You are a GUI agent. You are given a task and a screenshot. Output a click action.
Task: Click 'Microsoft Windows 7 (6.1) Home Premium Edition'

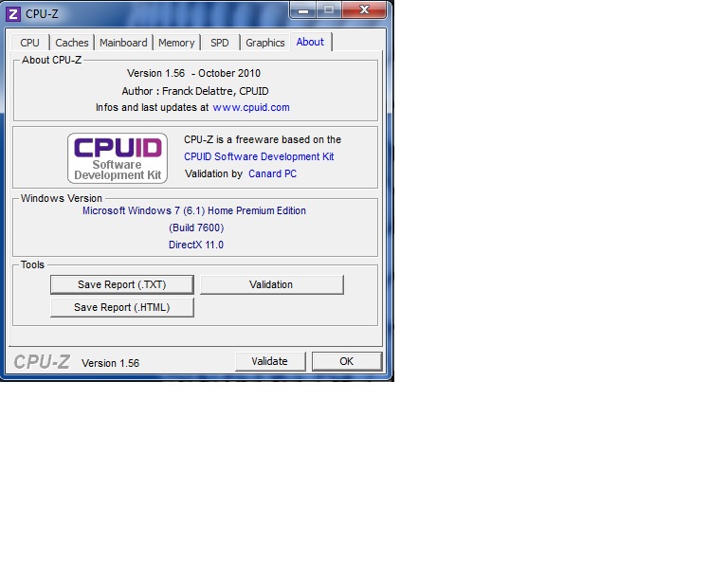[194, 210]
